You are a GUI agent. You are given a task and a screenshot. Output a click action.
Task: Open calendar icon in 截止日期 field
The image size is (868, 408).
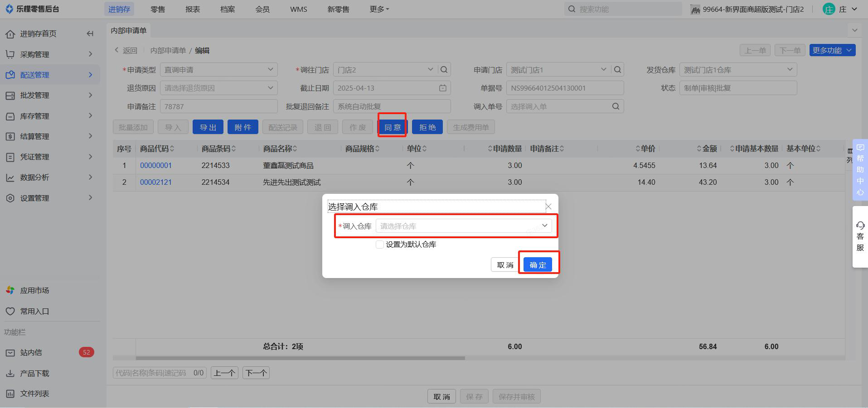pos(443,88)
